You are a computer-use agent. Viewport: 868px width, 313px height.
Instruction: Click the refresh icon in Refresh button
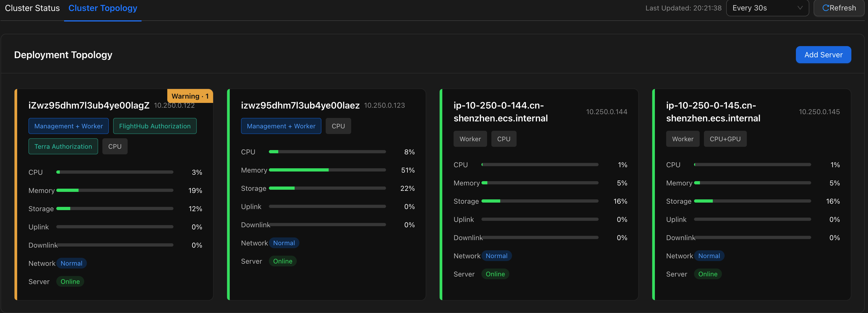point(826,8)
